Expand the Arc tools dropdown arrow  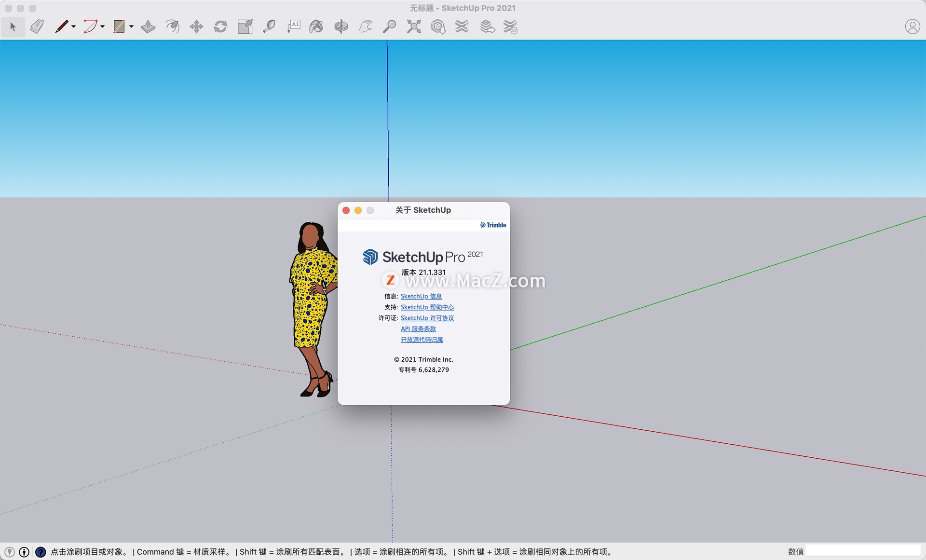[x=103, y=27]
